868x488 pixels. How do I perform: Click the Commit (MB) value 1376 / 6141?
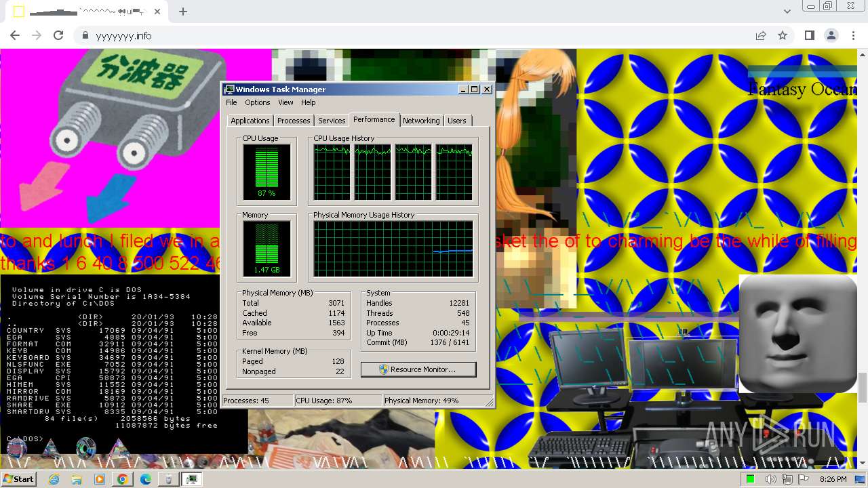(450, 342)
